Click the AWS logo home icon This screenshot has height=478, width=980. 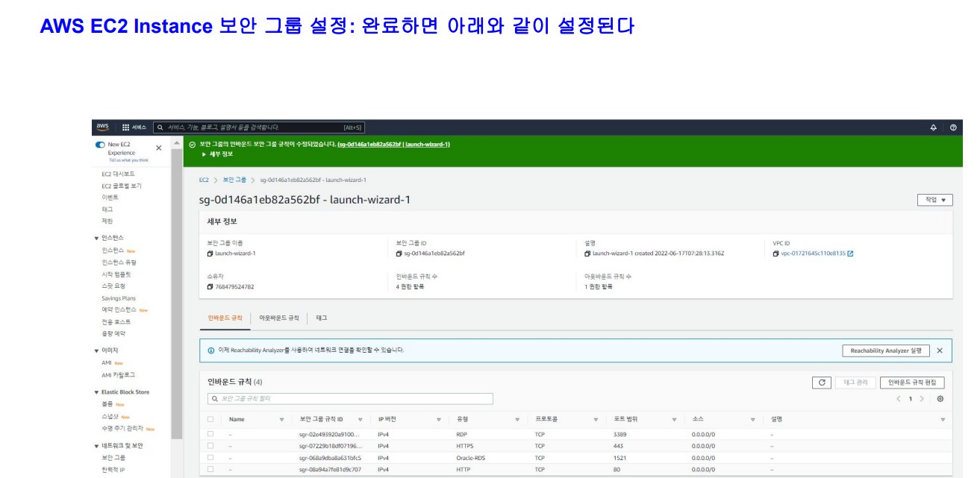click(102, 127)
